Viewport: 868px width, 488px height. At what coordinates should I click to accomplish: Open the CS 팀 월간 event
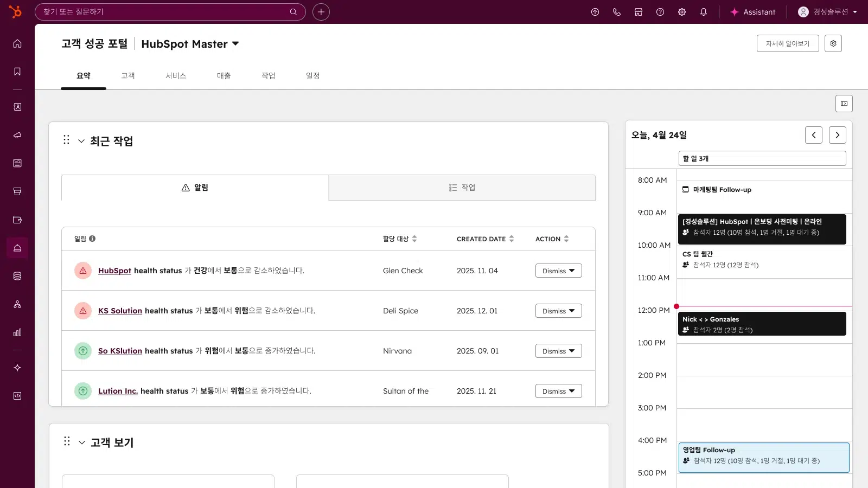[x=762, y=259]
